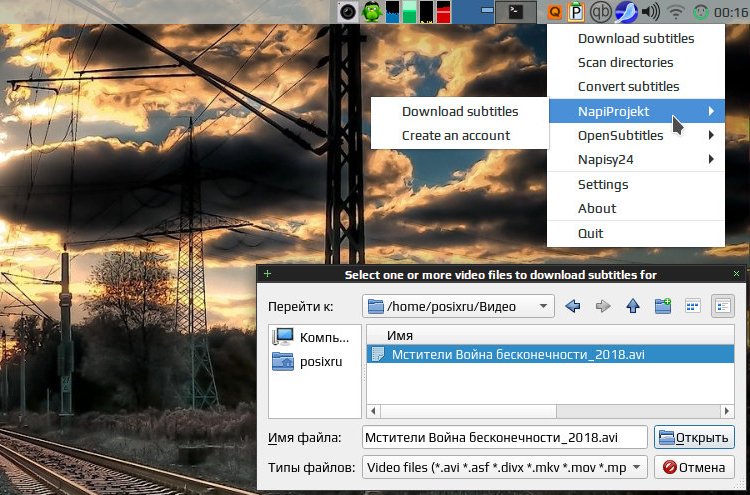
Task: Switch the file dialog to list view
Action: point(693,306)
